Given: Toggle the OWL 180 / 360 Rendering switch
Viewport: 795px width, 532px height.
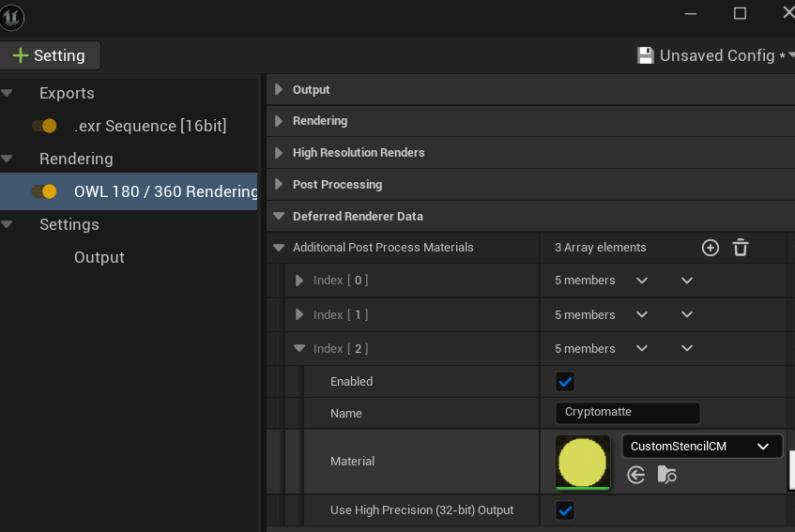Looking at the screenshot, I should tap(45, 191).
